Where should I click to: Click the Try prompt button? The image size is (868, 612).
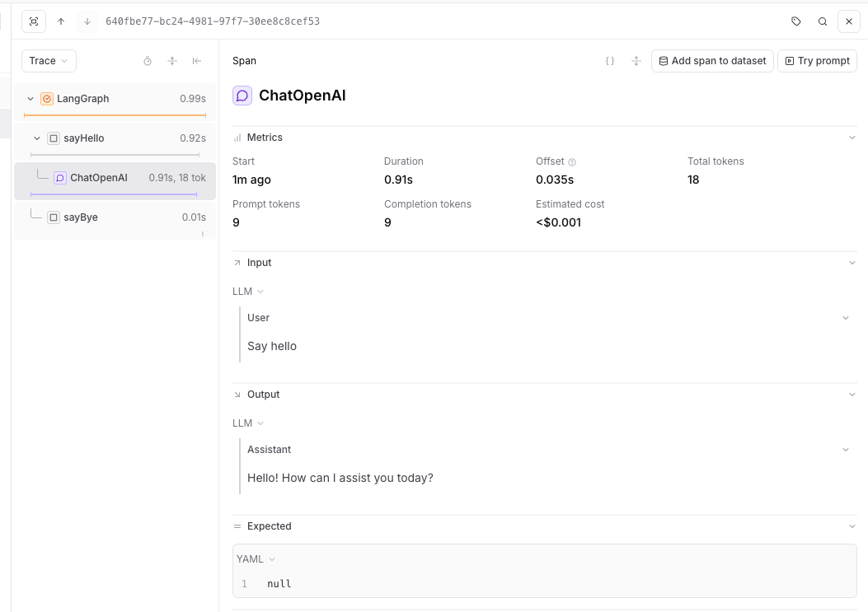(x=817, y=61)
